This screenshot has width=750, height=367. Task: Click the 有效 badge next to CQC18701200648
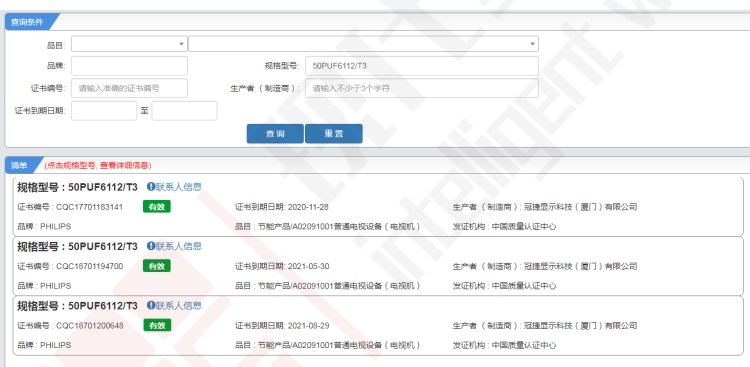point(157,325)
